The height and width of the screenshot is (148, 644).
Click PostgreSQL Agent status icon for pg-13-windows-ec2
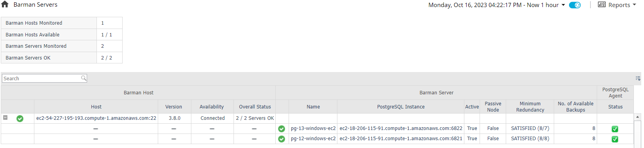(615, 129)
